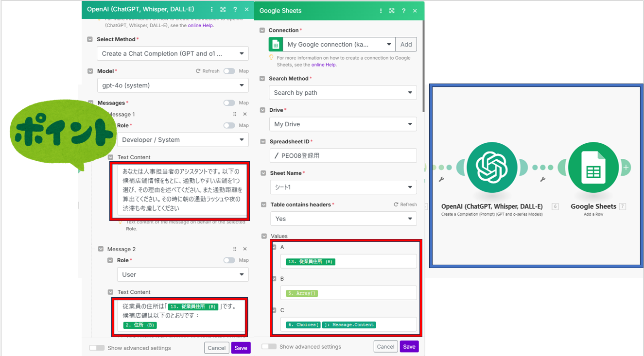Add another module with the plus icon

626,167
